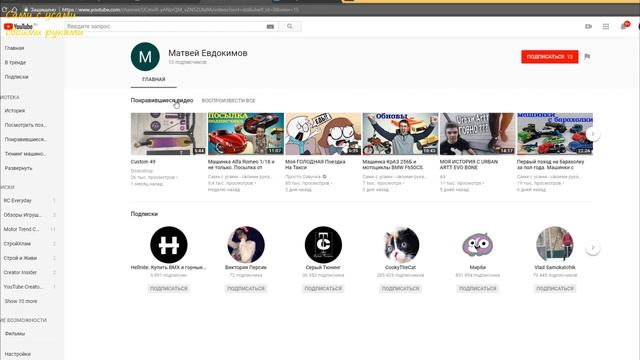
Task: Open the КрАЗ 256Б video thumbnail
Action: pyautogui.click(x=400, y=134)
